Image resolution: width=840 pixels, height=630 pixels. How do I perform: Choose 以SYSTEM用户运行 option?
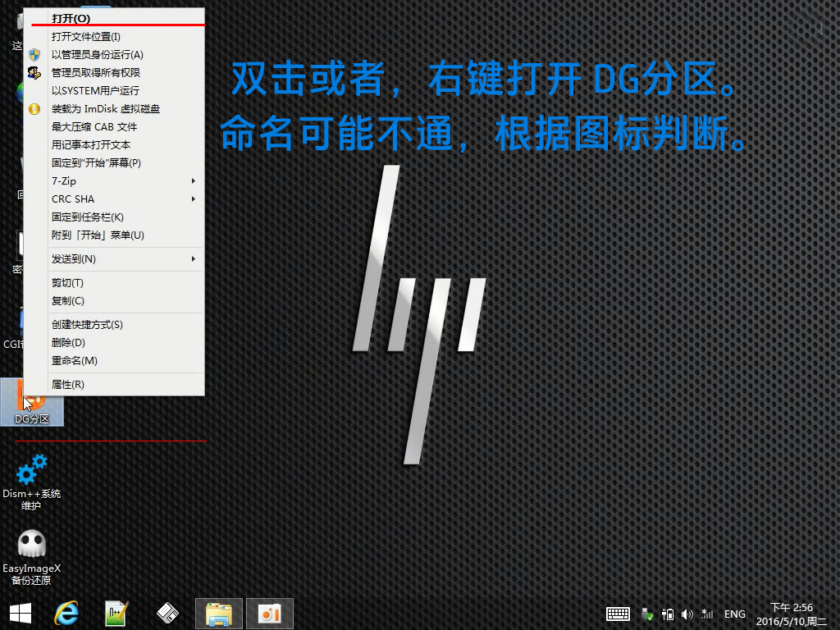click(114, 90)
